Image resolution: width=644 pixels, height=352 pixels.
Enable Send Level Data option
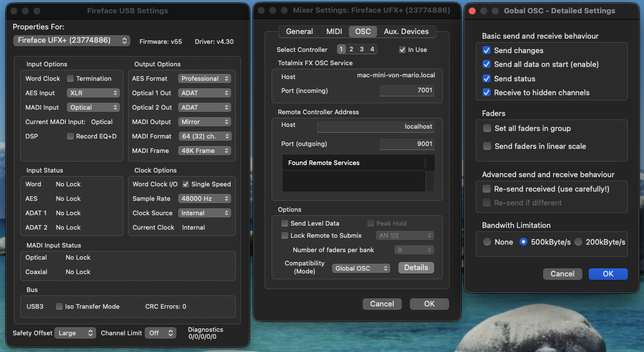tap(285, 223)
